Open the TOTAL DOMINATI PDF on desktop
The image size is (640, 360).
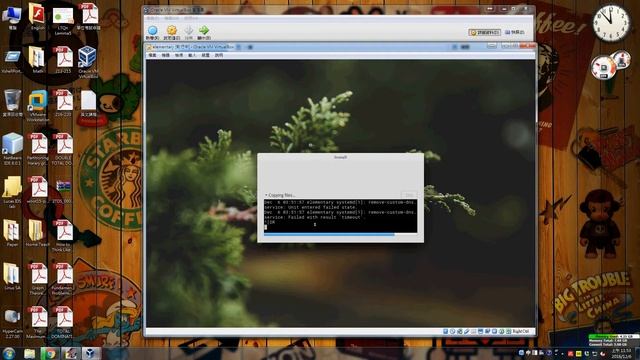point(62,322)
